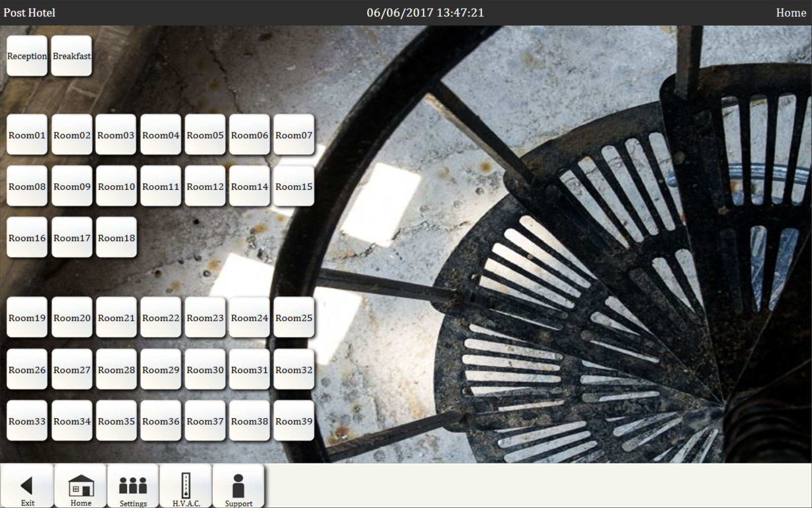Screen dimensions: 812x508
Task: Click the Exit back-arrow icon
Action: click(27, 486)
